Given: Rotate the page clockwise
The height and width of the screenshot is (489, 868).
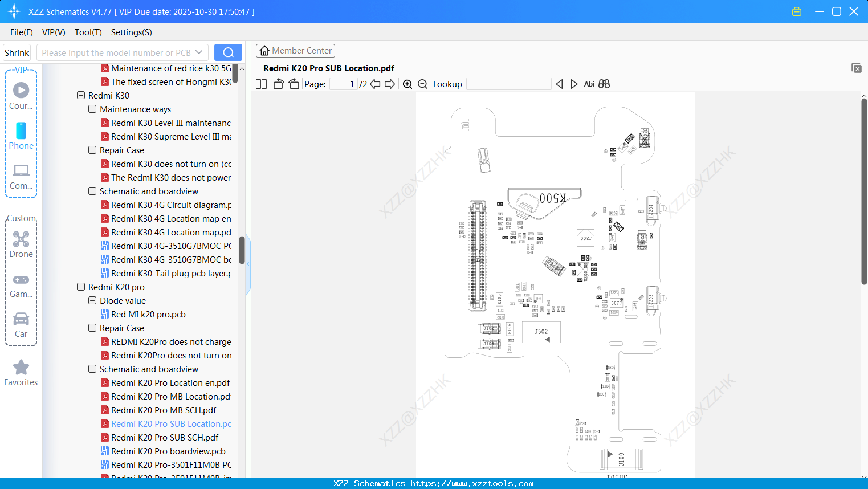Looking at the screenshot, I should [x=294, y=84].
